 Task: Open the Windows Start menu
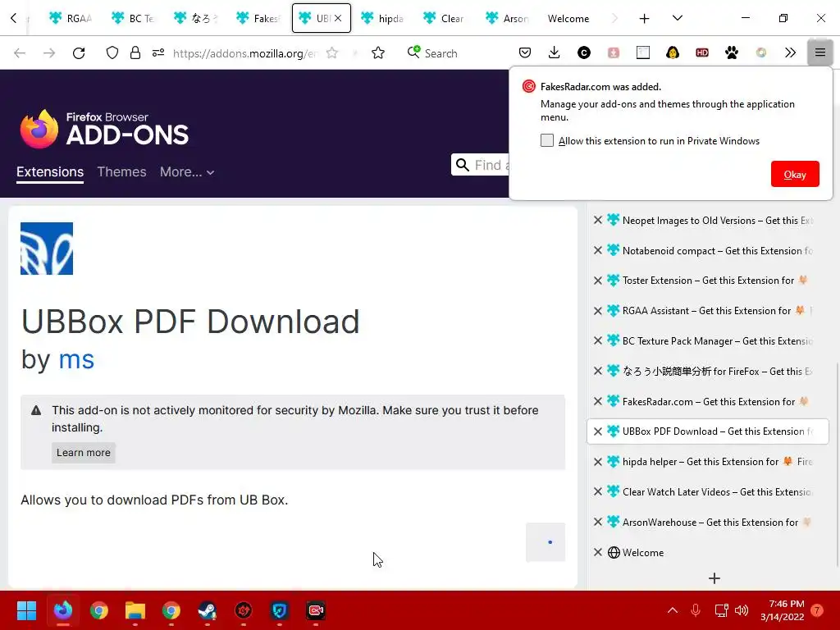coord(26,610)
